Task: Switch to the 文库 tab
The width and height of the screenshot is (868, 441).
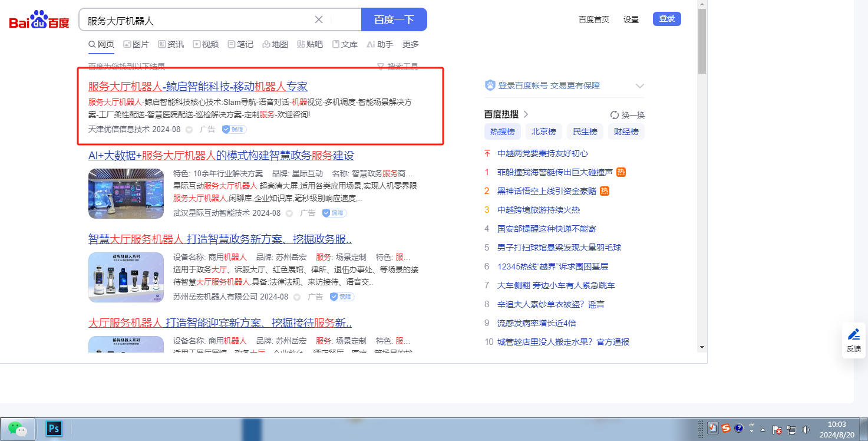Action: coord(345,44)
